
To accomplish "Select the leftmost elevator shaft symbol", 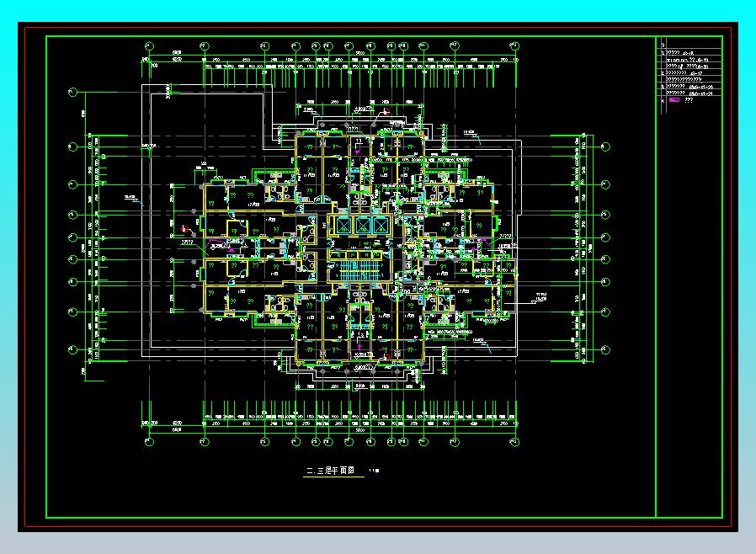I will point(344,226).
